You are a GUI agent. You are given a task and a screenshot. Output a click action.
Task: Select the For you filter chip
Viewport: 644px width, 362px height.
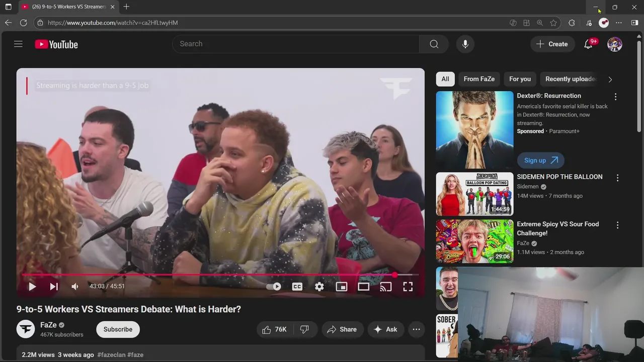coord(520,79)
